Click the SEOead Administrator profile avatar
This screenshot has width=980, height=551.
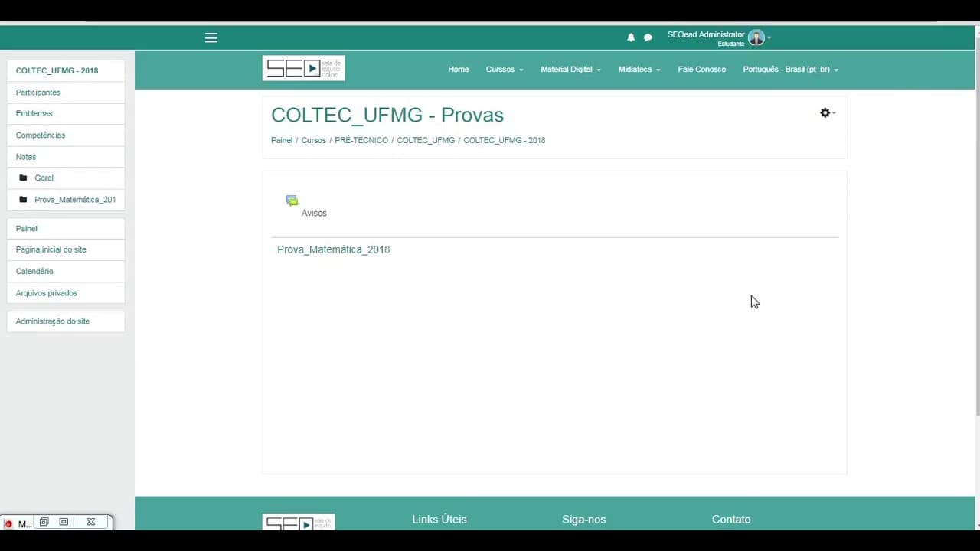pos(756,37)
